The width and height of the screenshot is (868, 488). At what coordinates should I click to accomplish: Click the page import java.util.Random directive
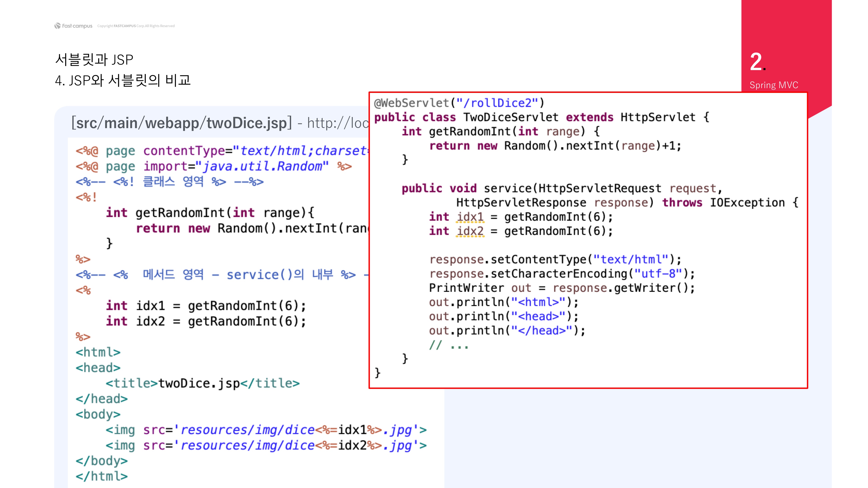coord(214,166)
